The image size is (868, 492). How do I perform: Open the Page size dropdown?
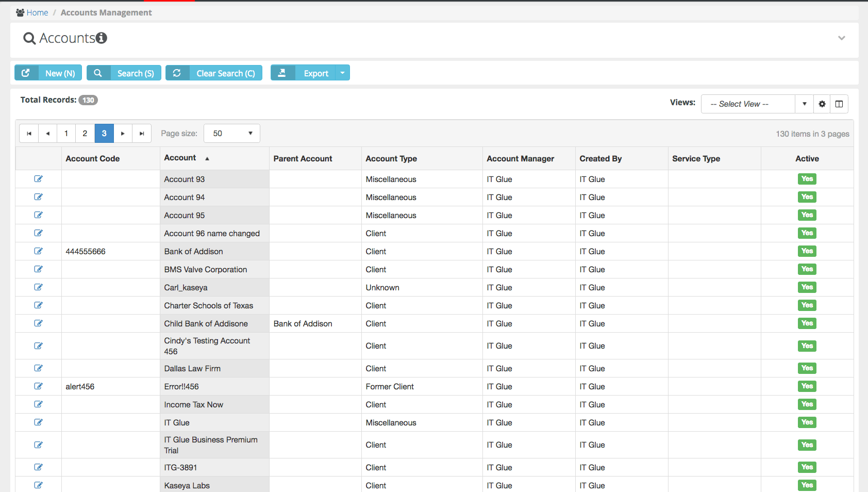(232, 134)
